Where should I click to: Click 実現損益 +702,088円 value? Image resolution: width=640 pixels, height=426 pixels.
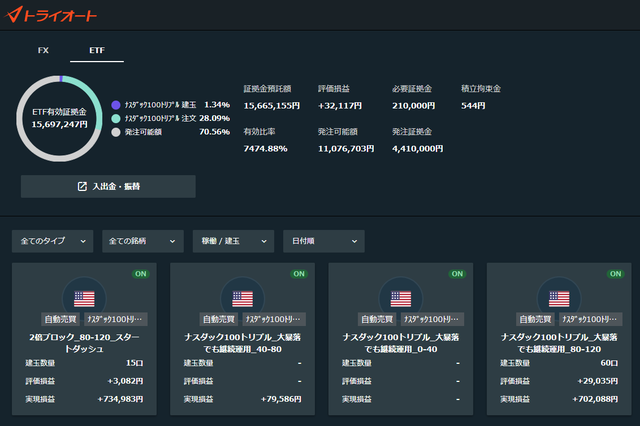point(595,399)
